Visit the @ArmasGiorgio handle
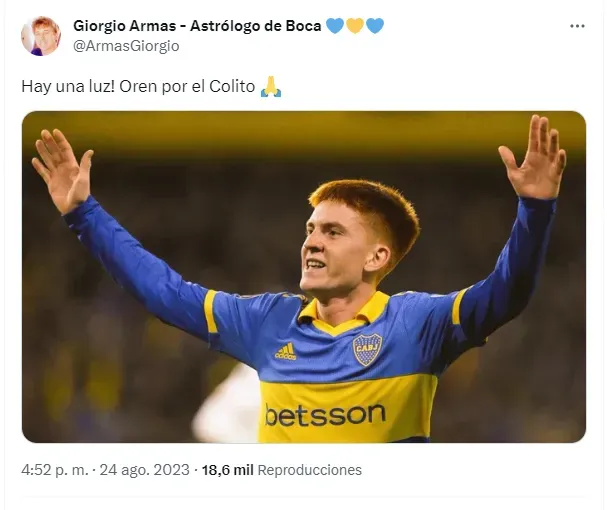Screen dimensions: 607x510 126,46
